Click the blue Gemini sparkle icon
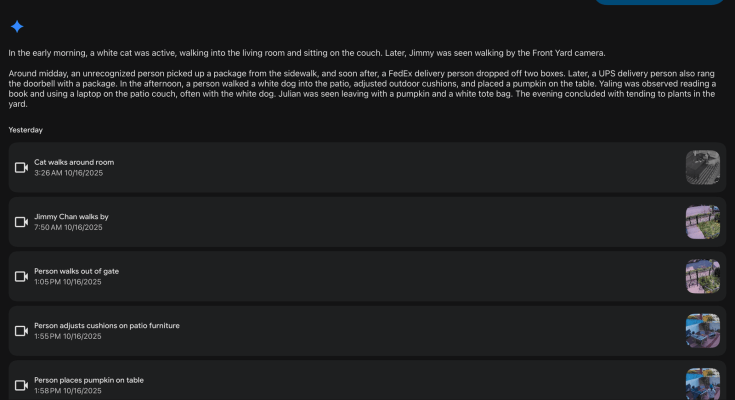The height and width of the screenshot is (400, 735). [x=17, y=27]
